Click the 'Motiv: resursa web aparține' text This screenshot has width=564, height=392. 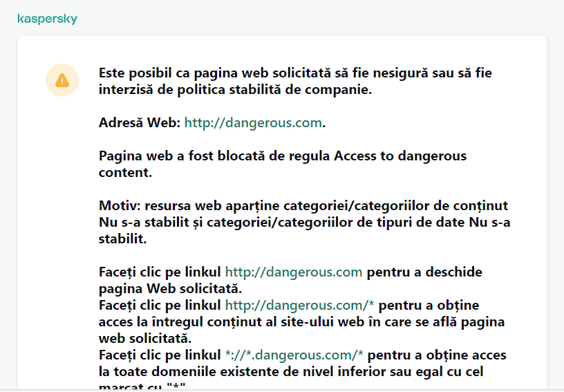coord(189,206)
